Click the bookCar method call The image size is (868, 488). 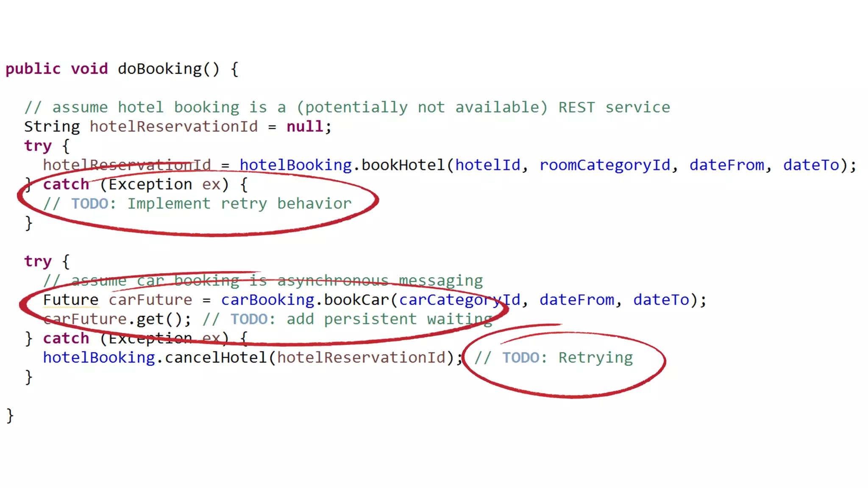(356, 300)
